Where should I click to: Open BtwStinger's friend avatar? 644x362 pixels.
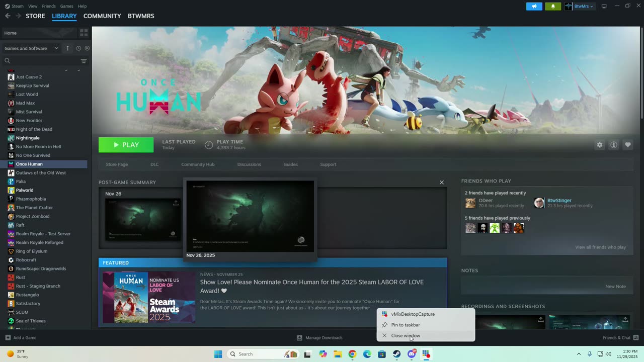coord(539,203)
